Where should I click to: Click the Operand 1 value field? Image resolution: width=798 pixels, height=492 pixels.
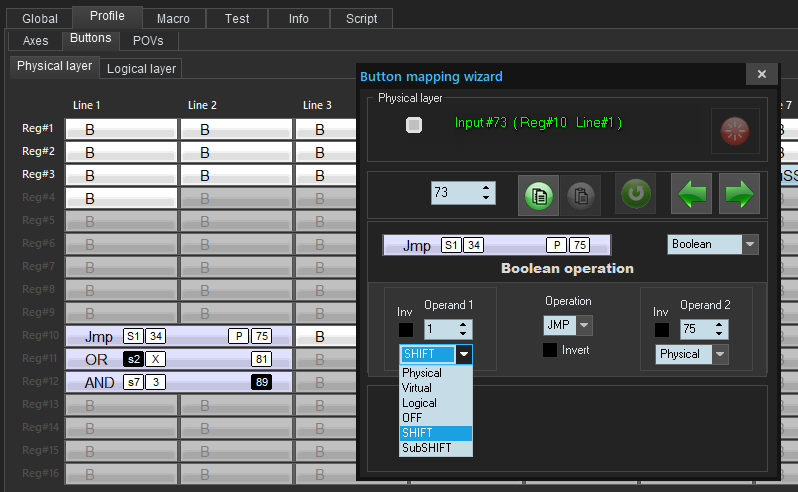tap(441, 329)
